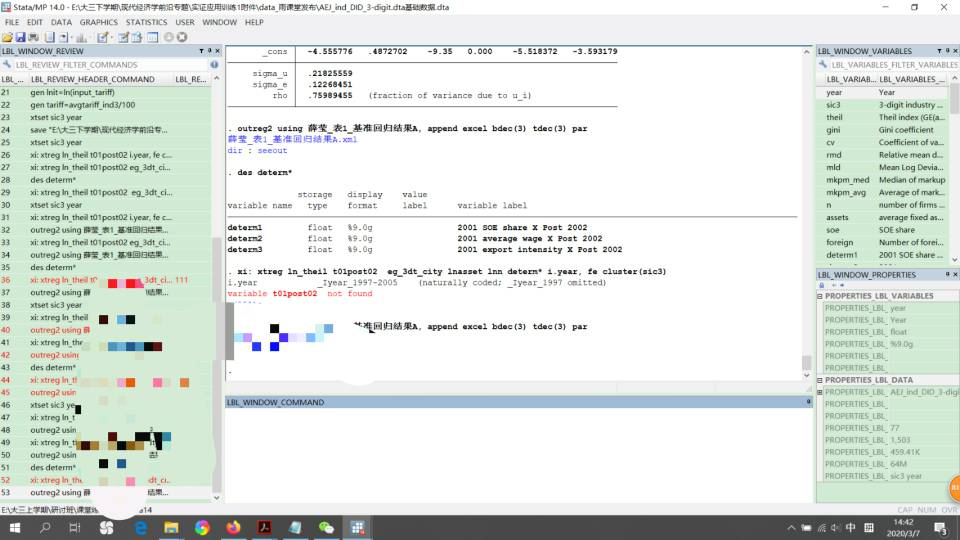Open the USER menu
The height and width of the screenshot is (540, 960).
tap(185, 22)
